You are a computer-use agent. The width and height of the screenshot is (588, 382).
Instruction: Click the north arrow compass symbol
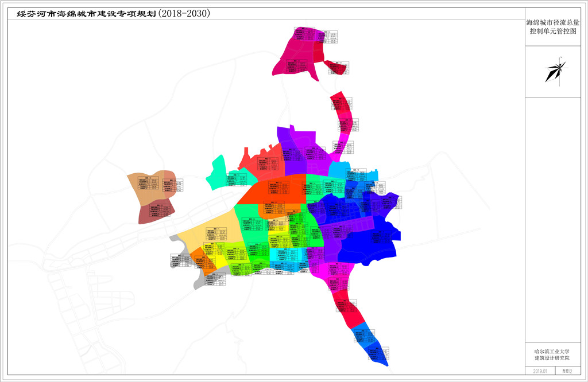coord(556,71)
